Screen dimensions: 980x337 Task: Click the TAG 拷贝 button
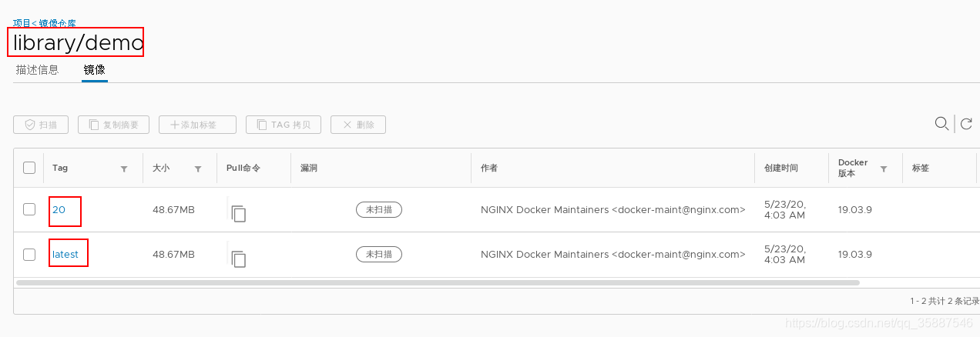284,125
